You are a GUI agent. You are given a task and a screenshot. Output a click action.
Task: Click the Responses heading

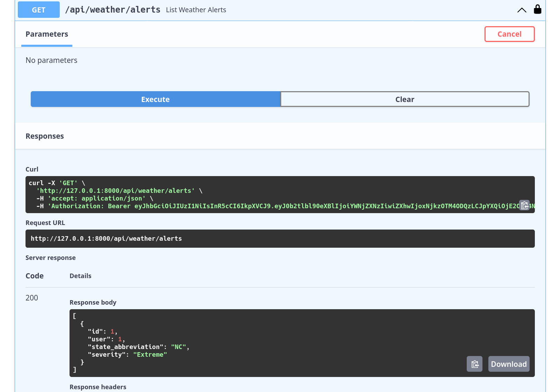pos(45,136)
